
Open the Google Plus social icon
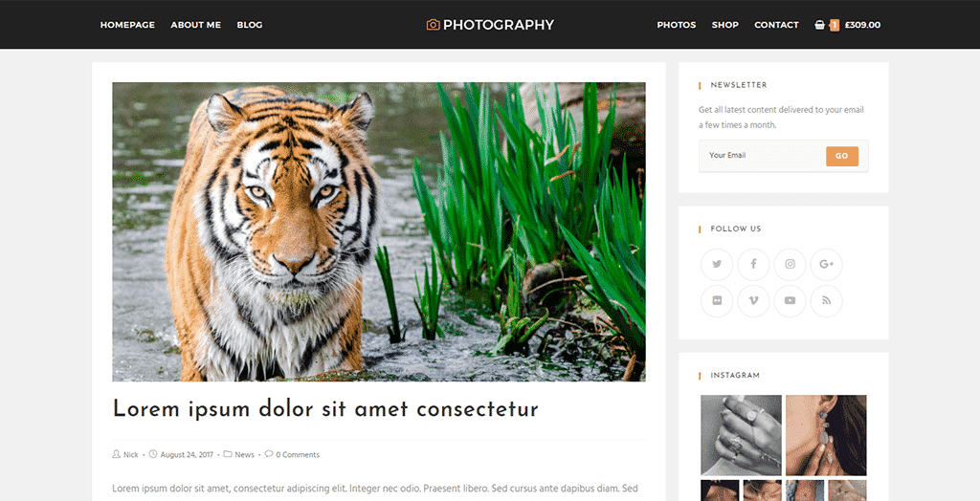[826, 264]
